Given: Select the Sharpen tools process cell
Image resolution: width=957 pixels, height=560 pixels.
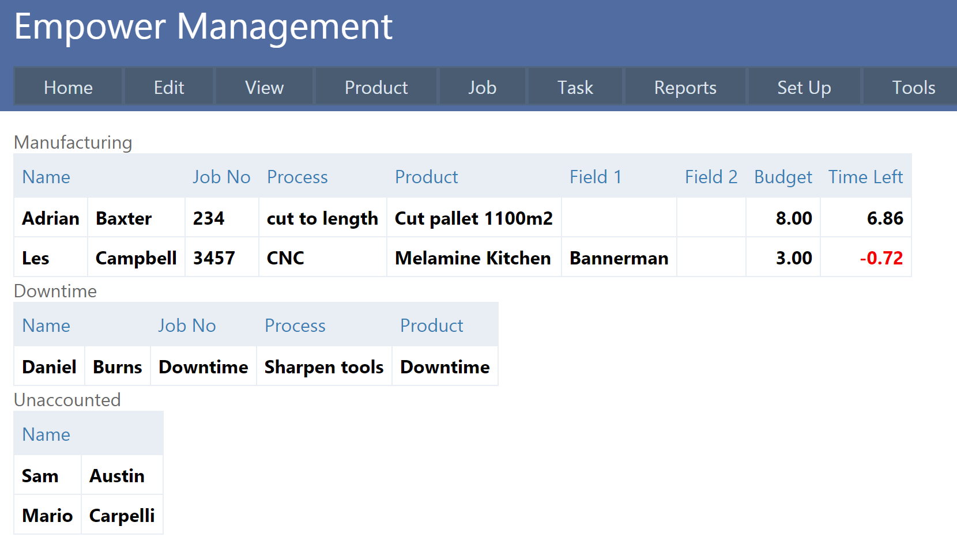Looking at the screenshot, I should 323,367.
